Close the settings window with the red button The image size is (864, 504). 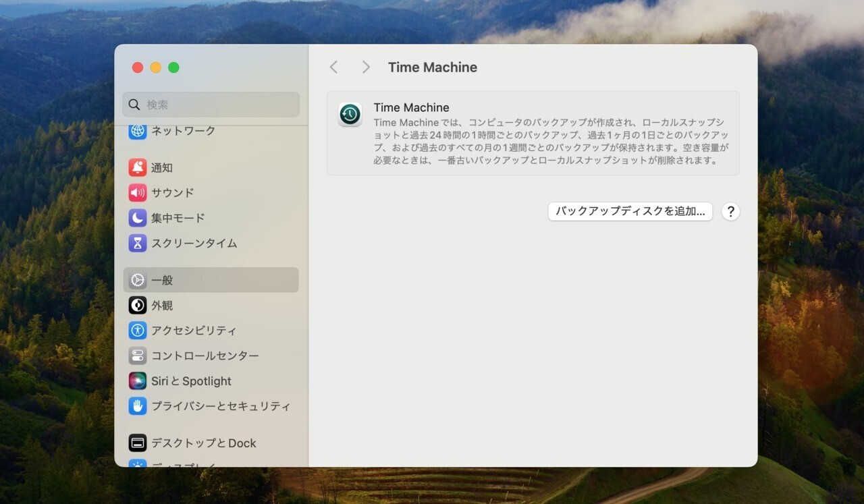pos(138,67)
